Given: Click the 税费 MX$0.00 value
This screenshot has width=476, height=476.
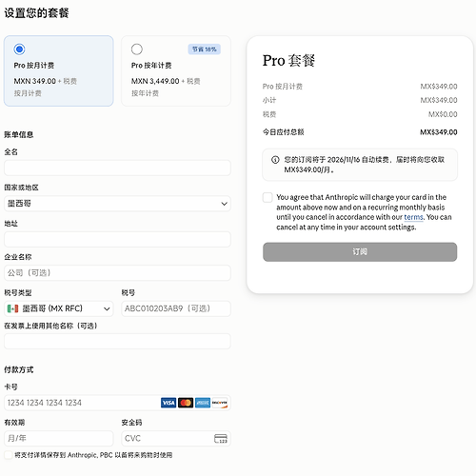Looking at the screenshot, I should 443,114.
